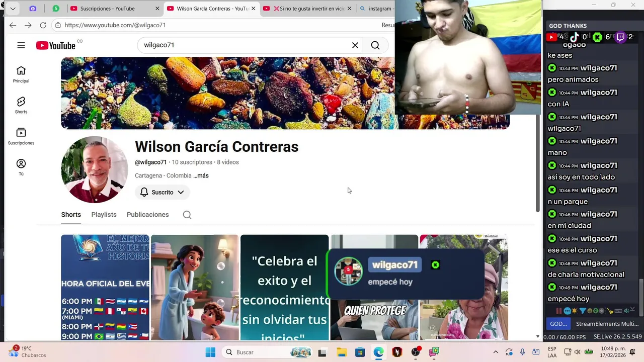Viewport: 644px width, 362px height.
Task: Show hidden system tray icons chevron
Action: click(496, 352)
